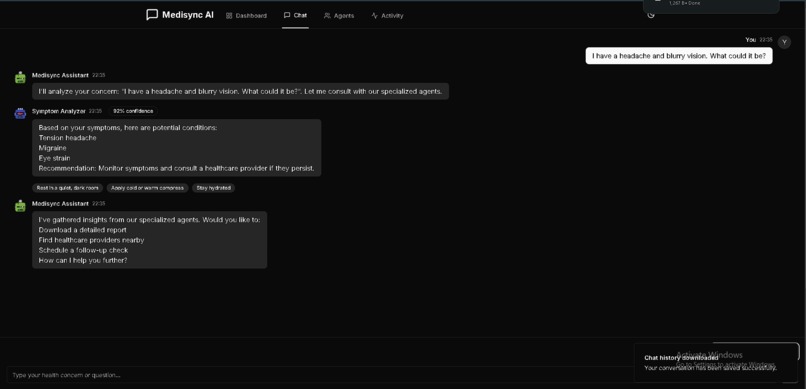The height and width of the screenshot is (389, 806).
Task: Click the 'Tension headache' condition text
Action: tap(67, 138)
